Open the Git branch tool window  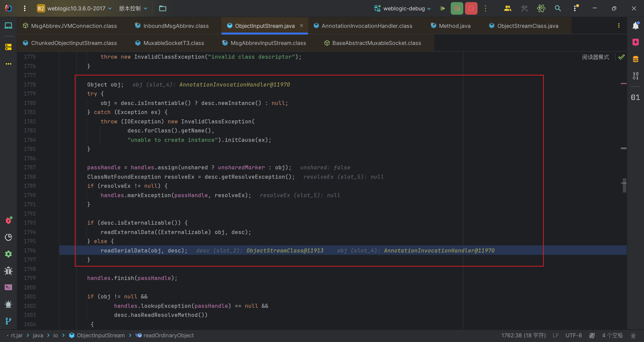pyautogui.click(x=8, y=321)
